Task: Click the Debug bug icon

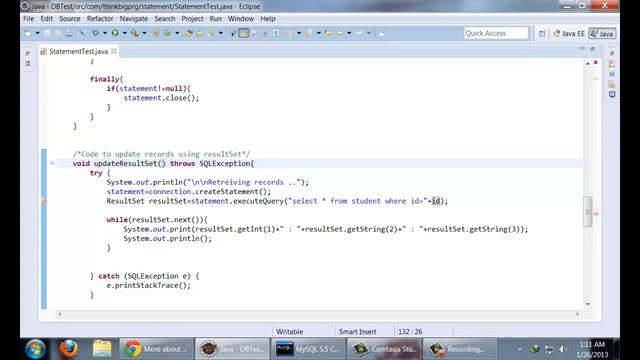Action: pyautogui.click(x=96, y=33)
